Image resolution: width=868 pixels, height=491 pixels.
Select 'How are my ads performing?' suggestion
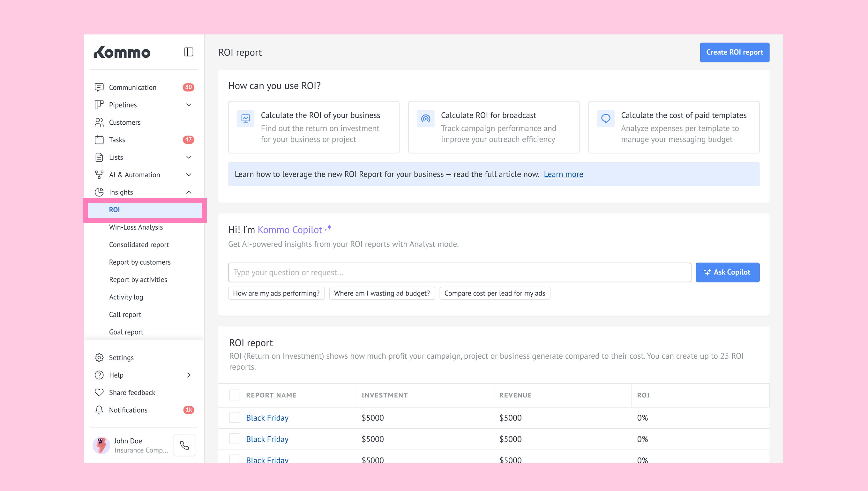276,293
